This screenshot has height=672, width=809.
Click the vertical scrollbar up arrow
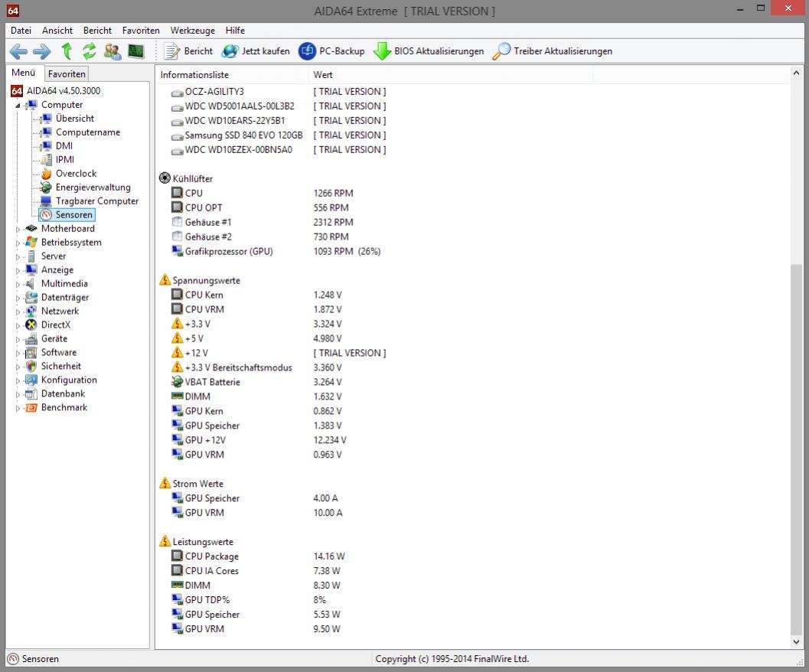tap(796, 73)
